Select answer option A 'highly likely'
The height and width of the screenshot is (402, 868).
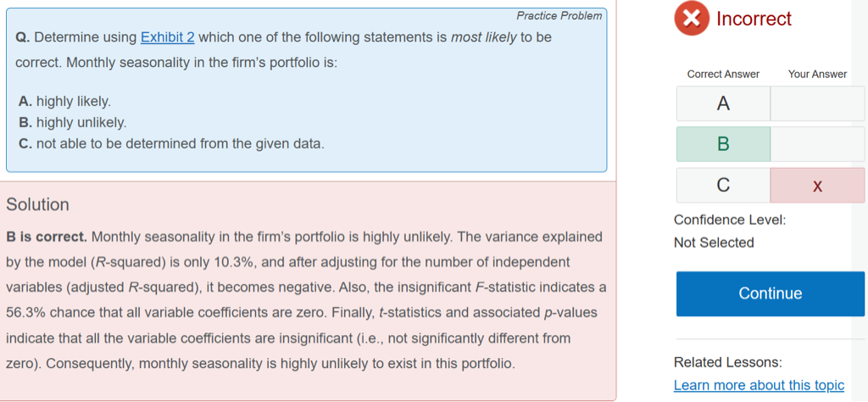[64, 102]
